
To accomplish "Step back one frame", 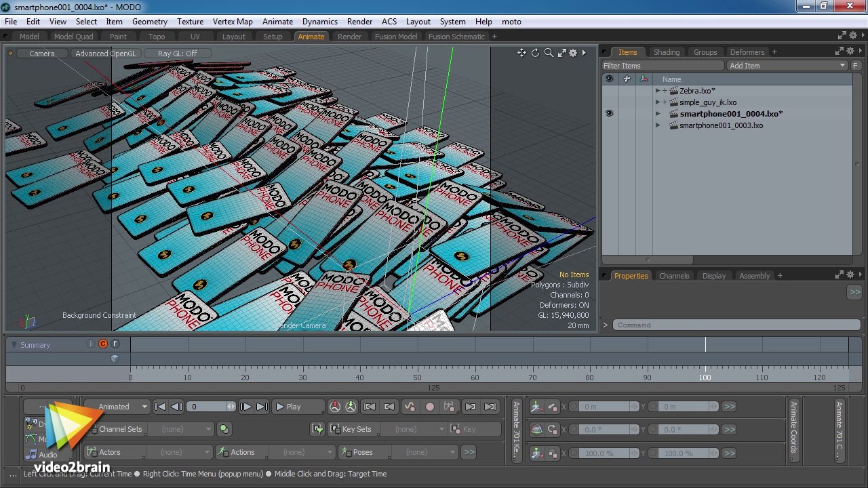I will click(x=176, y=407).
